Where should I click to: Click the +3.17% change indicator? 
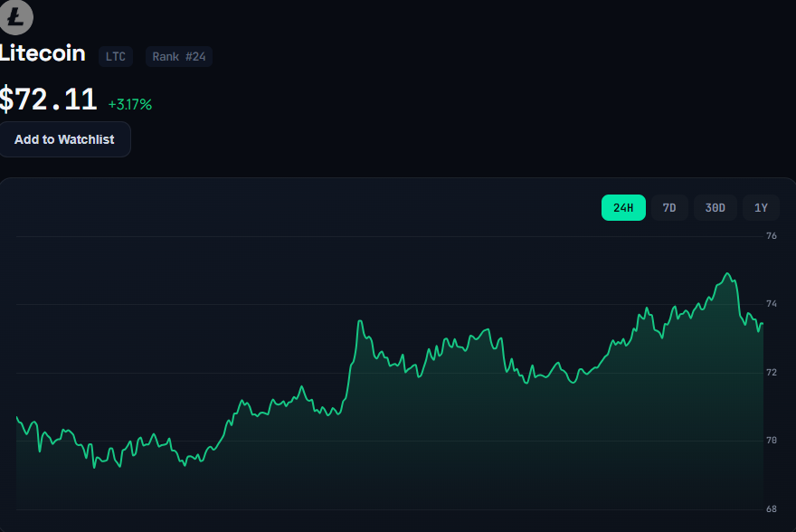pos(130,105)
